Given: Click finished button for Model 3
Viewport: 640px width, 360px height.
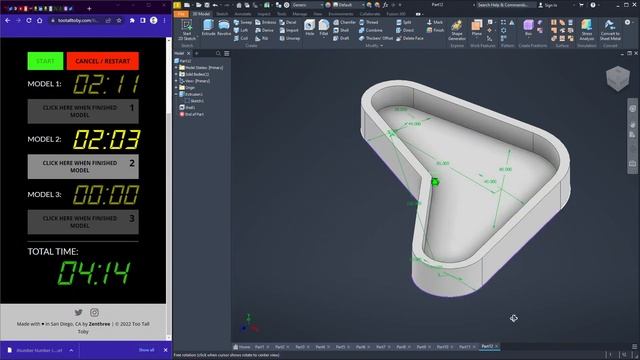Looking at the screenshot, I should [83, 222].
